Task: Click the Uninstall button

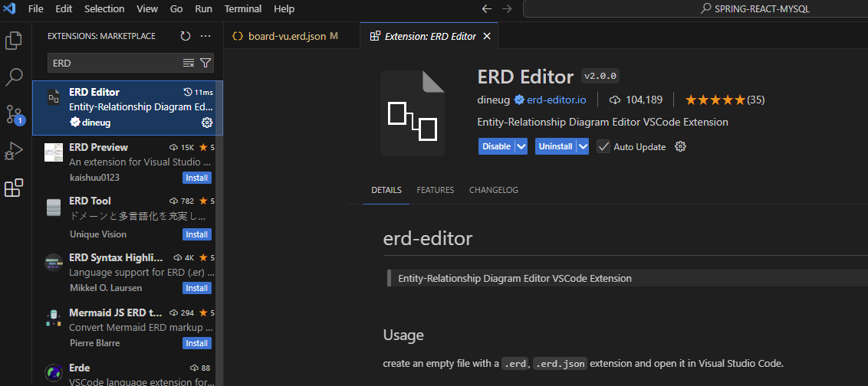Action: pos(556,146)
